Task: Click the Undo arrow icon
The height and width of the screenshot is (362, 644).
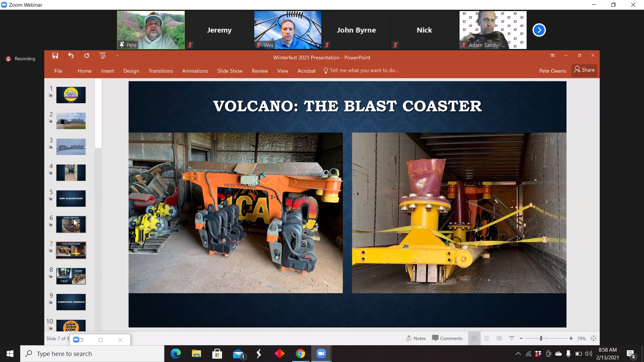Action: 71,56
